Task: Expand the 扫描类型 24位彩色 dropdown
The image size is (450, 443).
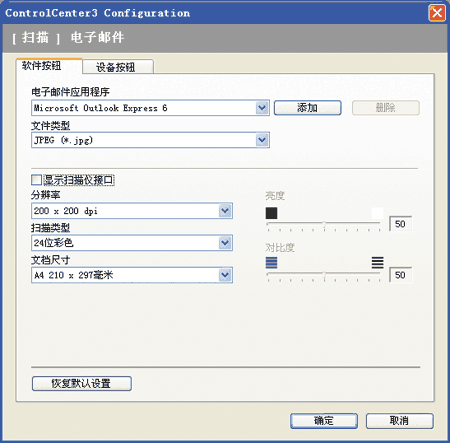Action: click(x=225, y=243)
